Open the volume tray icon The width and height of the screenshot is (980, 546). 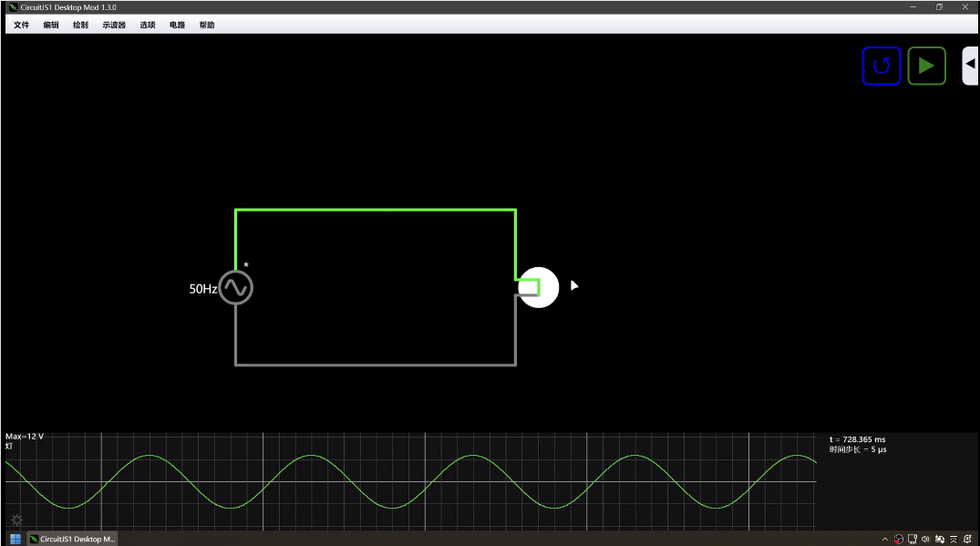[925, 539]
